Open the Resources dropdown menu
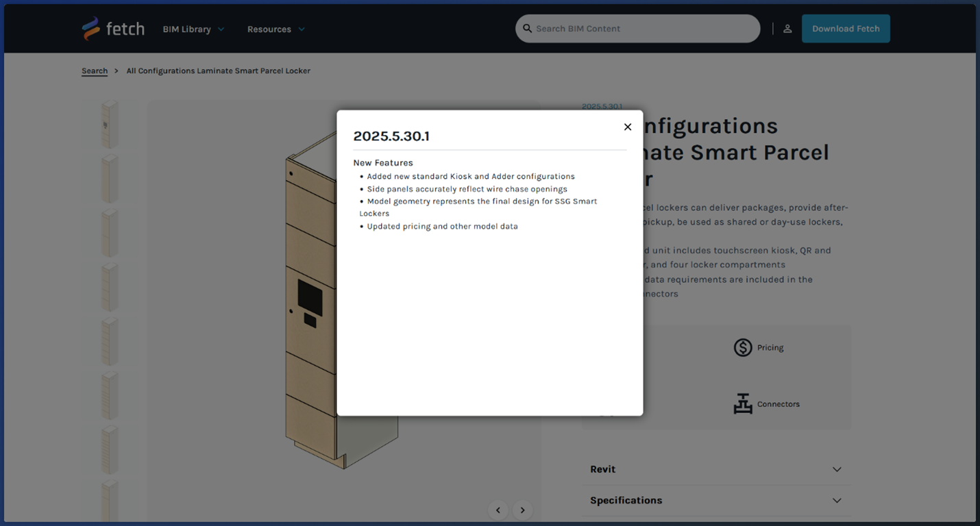The image size is (980, 526). [x=275, y=29]
